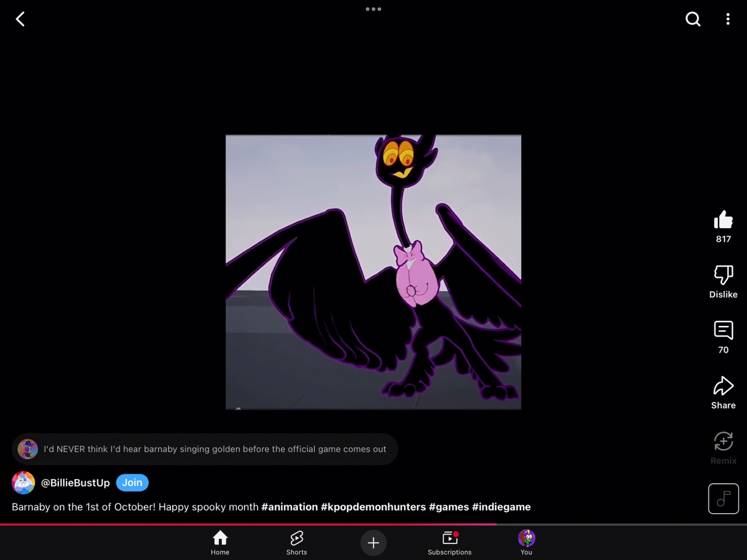Open the Subscriptions tab
747x560 pixels.
pyautogui.click(x=450, y=542)
